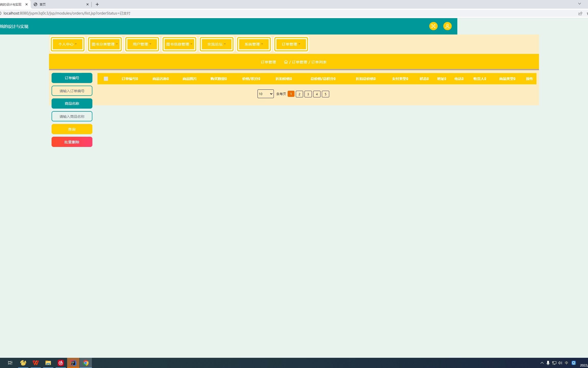The width and height of the screenshot is (588, 368).
Task: Open Chrome from the Windows taskbar
Action: point(86,363)
